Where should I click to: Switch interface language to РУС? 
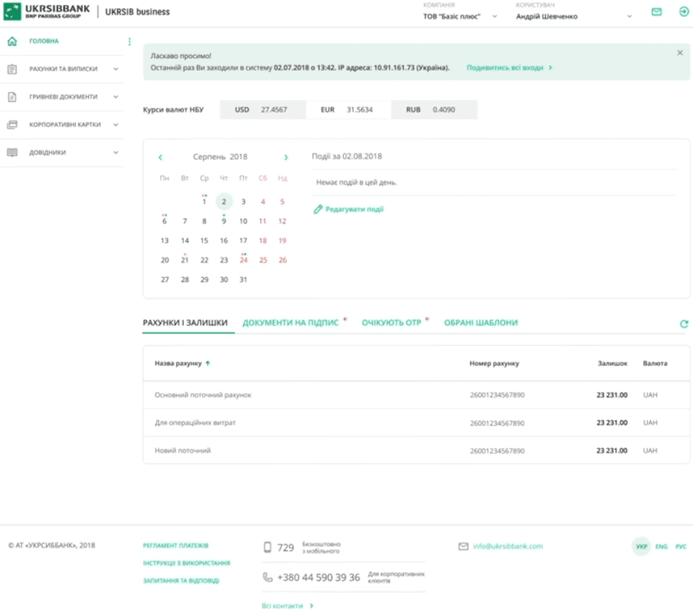point(681,546)
